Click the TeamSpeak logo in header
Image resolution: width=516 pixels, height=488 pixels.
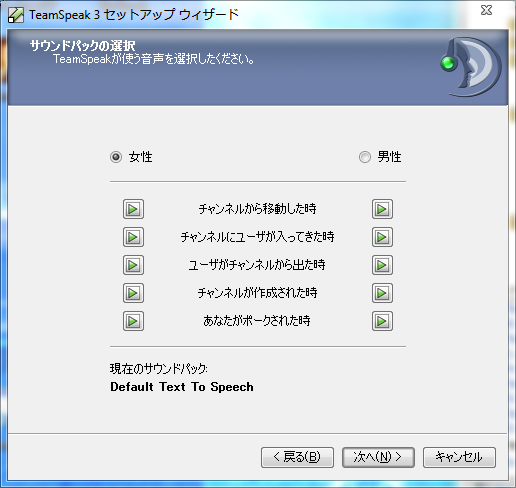(471, 67)
